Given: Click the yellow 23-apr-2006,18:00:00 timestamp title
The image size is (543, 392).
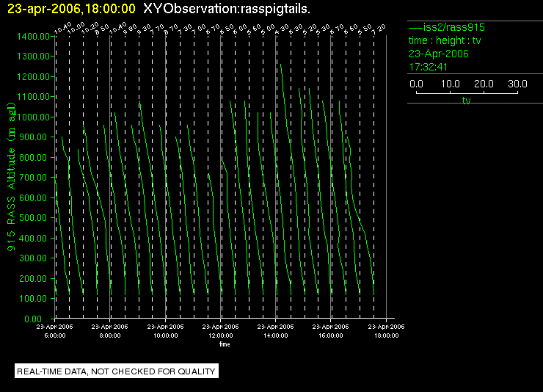Looking at the screenshot, I should pos(71,9).
